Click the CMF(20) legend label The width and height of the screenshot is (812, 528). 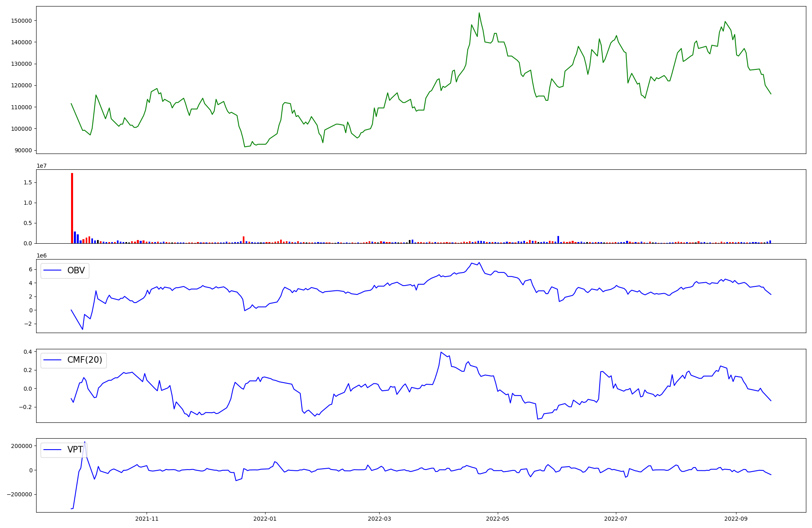(84, 360)
